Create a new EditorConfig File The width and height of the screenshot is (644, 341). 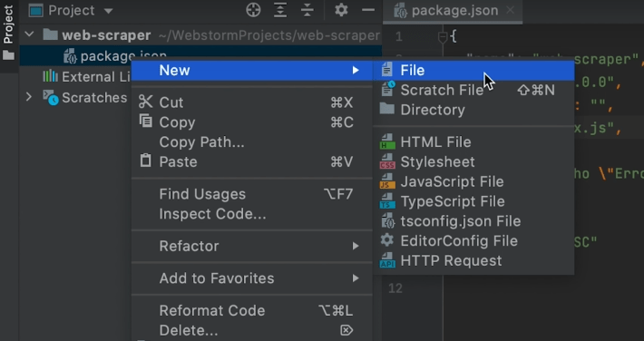click(473, 240)
